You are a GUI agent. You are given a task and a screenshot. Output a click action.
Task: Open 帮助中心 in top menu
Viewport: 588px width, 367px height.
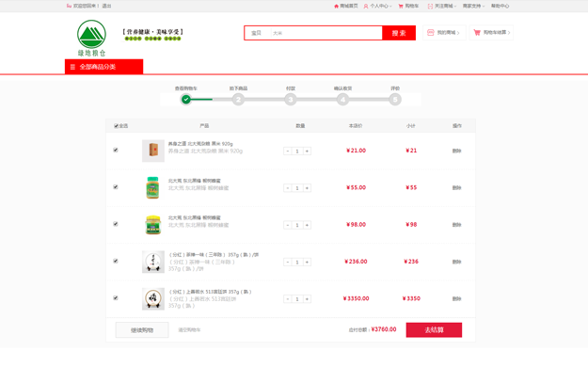click(501, 6)
